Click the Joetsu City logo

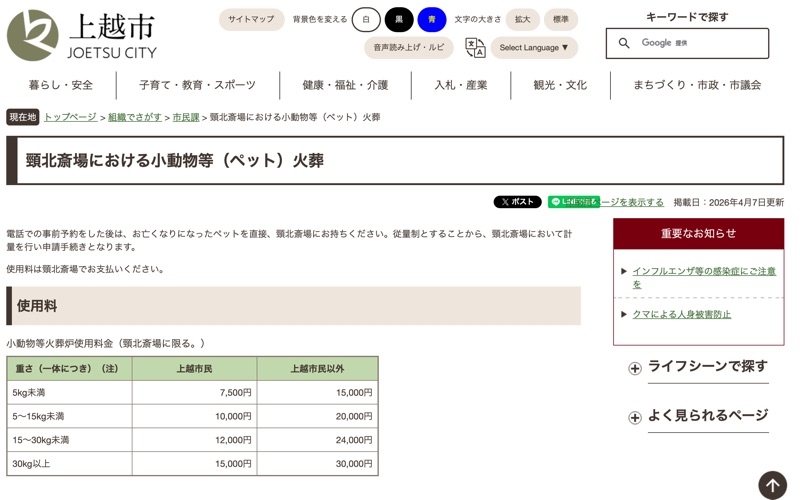pos(82,35)
